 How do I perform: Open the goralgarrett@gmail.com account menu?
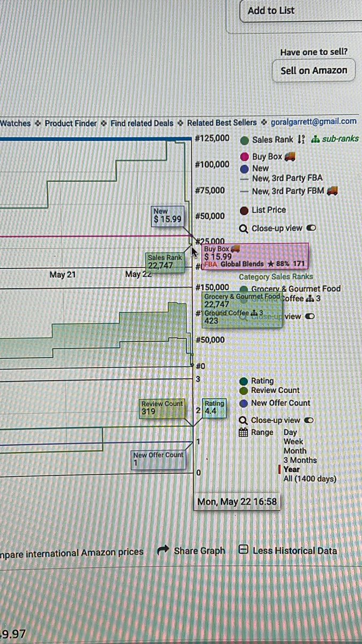[314, 122]
